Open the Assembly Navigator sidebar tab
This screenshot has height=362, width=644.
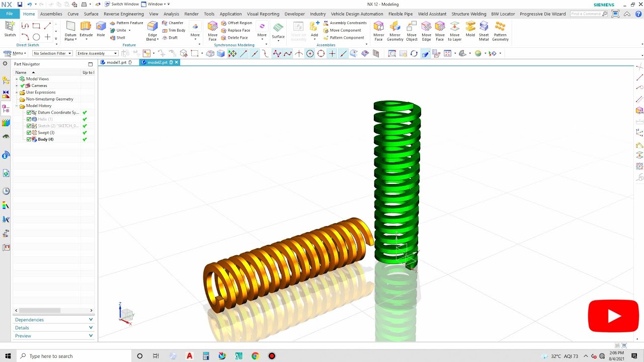pyautogui.click(x=6, y=81)
